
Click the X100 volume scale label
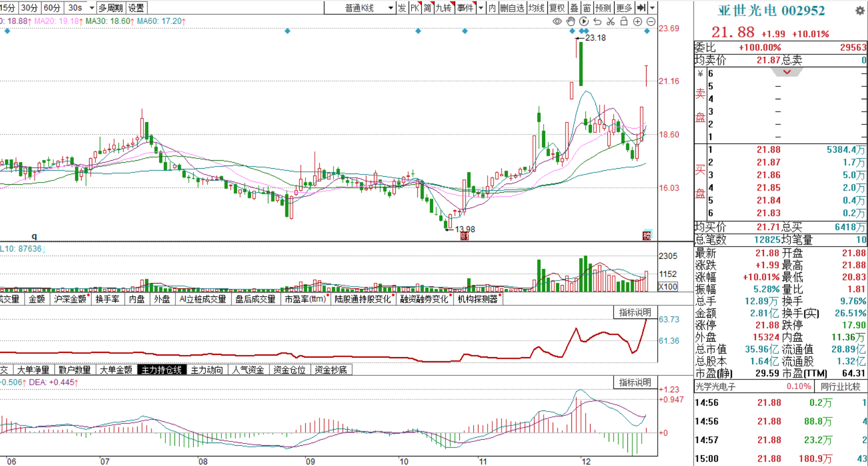coord(668,287)
